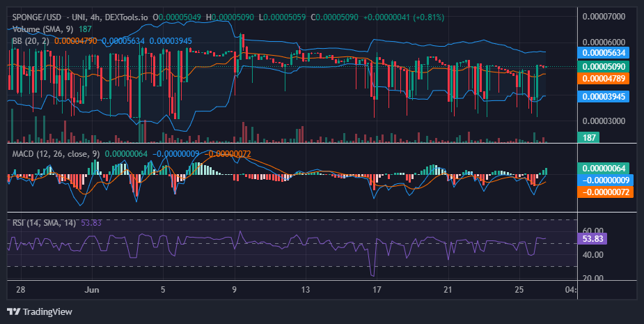Select the SPONGE/USD symbol title
The image size is (644, 324).
(x=37, y=17)
